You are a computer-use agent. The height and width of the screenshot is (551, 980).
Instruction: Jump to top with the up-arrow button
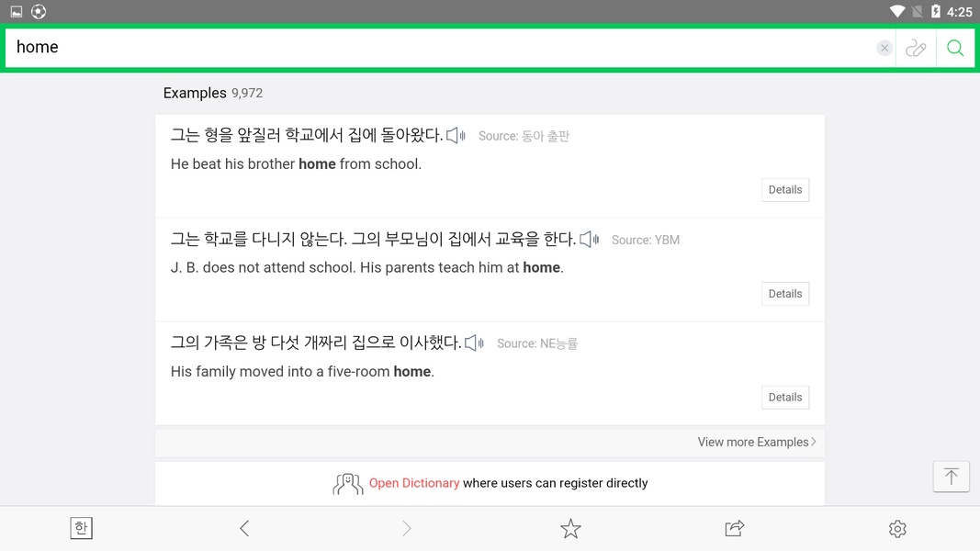tap(951, 477)
